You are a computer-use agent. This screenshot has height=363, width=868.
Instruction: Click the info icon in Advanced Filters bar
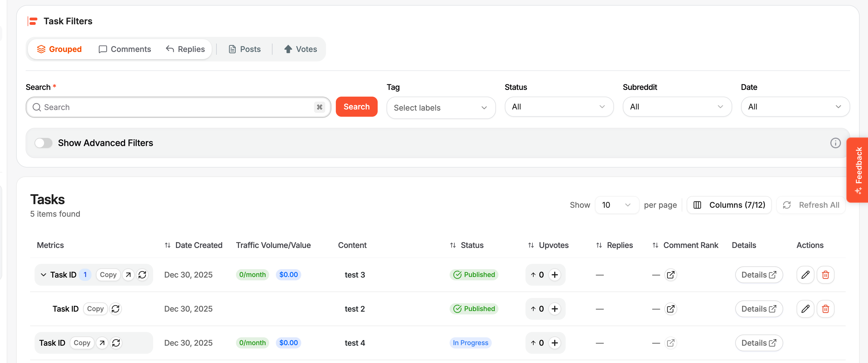[835, 143]
